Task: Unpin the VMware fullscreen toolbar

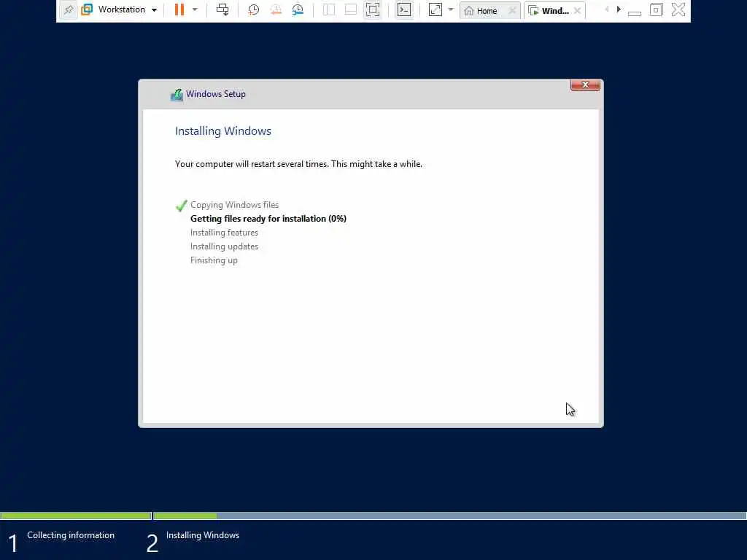Action: 68,9
